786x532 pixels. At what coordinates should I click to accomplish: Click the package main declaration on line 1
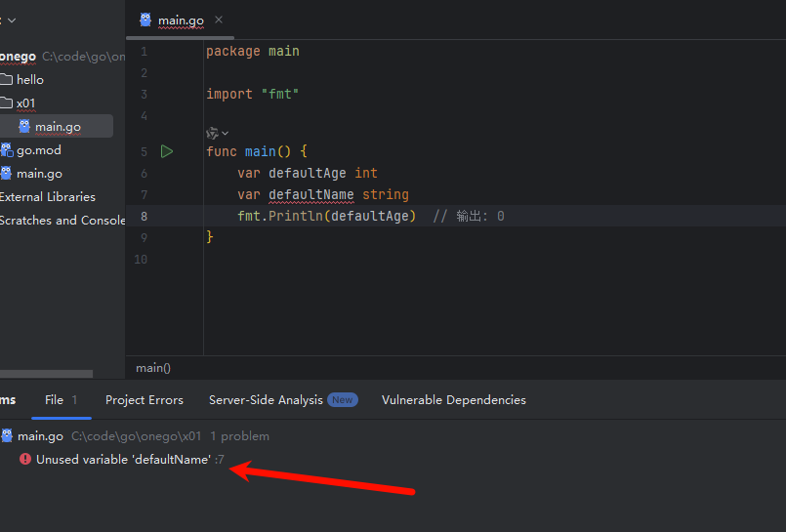tap(253, 51)
